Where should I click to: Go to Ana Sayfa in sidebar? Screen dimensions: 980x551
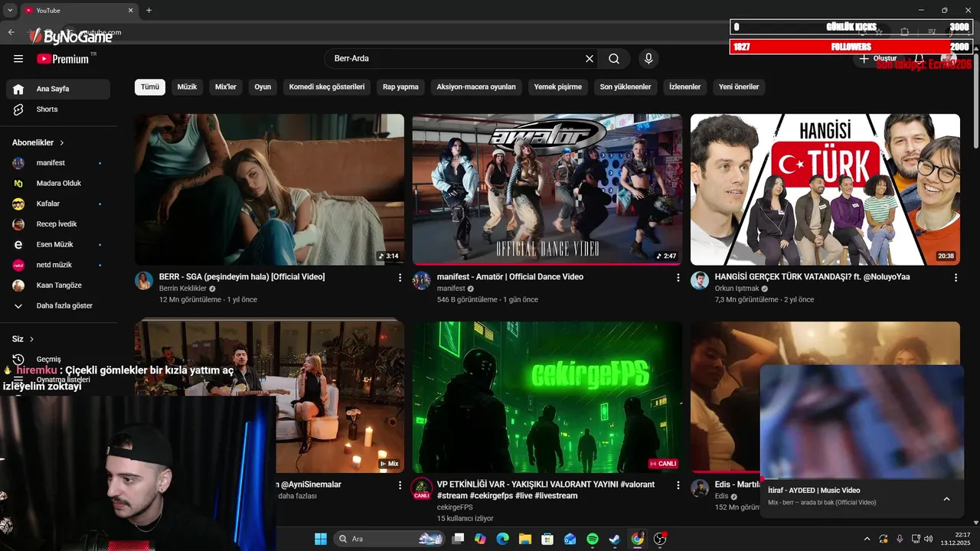[x=58, y=89]
